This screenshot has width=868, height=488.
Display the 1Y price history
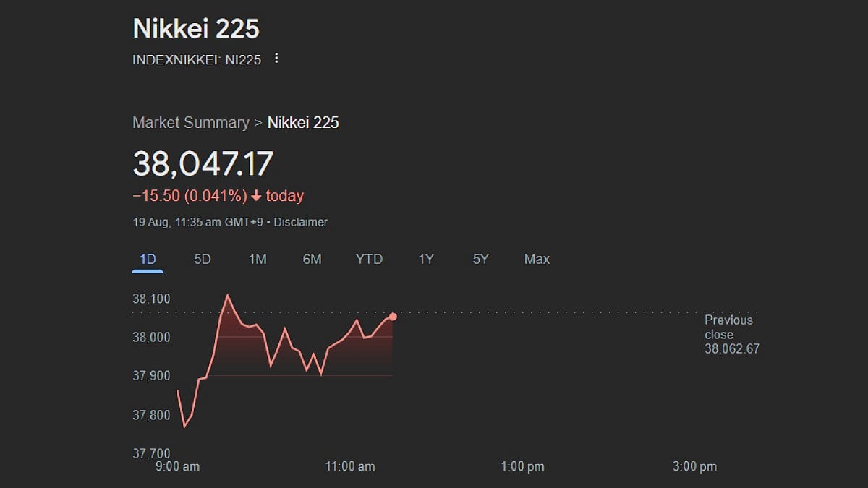[x=426, y=260]
